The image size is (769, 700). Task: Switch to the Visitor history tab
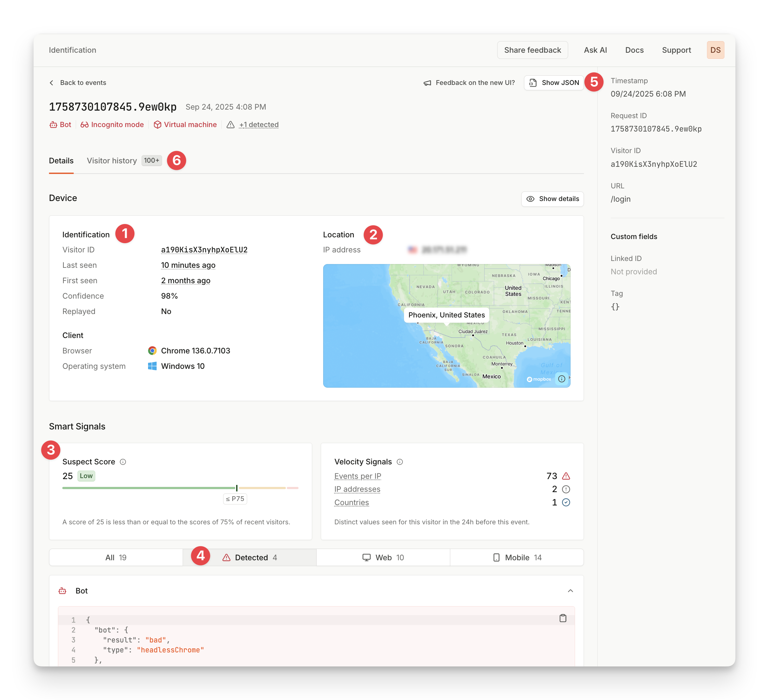[x=112, y=161]
